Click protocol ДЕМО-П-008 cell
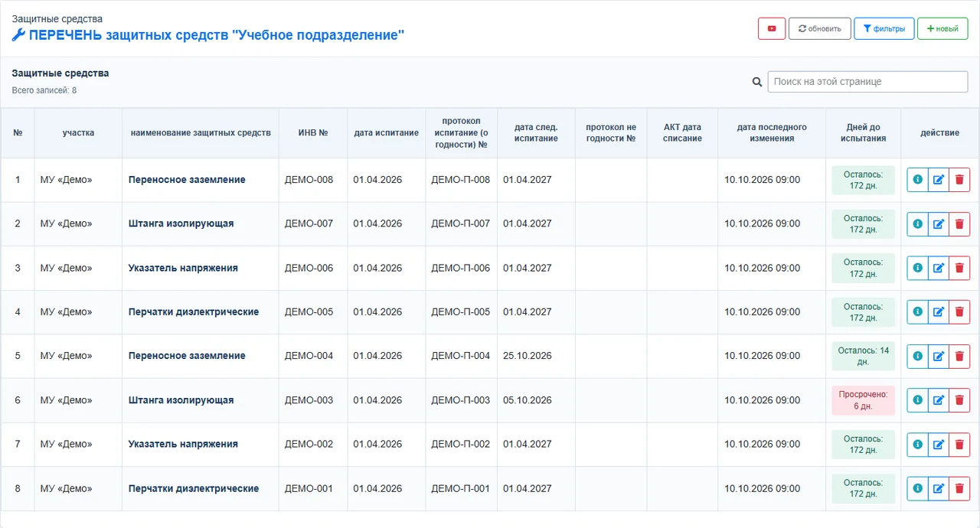Viewport: 980px width, 528px height. (x=461, y=180)
